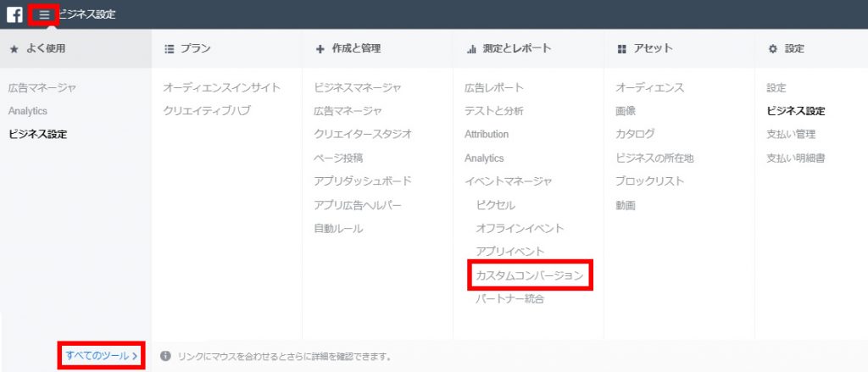Viewport: 868px width, 372px height.
Task: Open 支払い管理
Action: tap(791, 134)
